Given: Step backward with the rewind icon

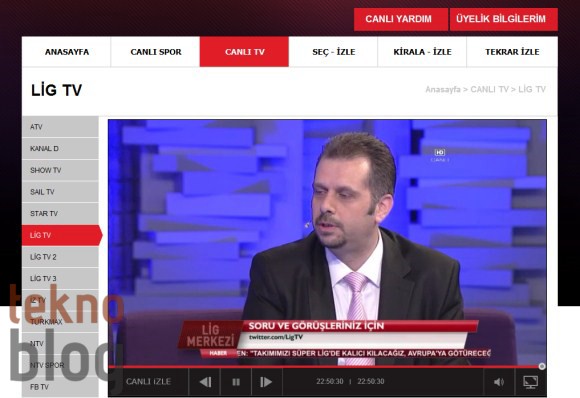Looking at the screenshot, I should (x=205, y=382).
